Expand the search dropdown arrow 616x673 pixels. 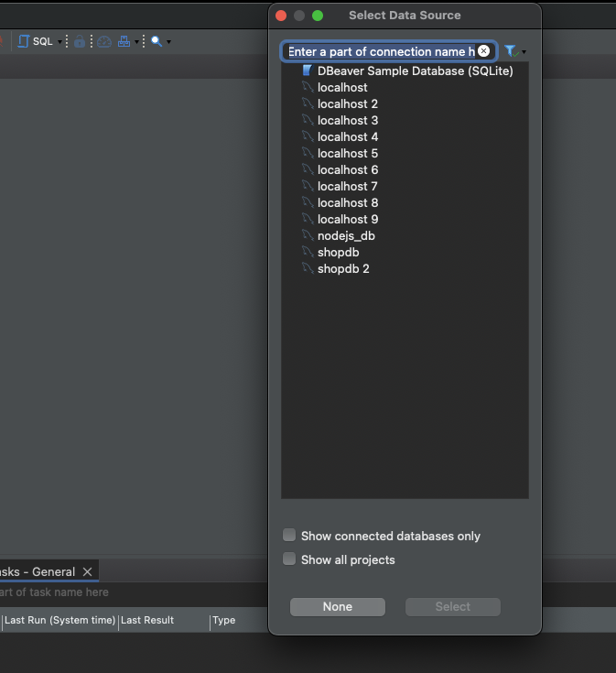pyautogui.click(x=168, y=41)
